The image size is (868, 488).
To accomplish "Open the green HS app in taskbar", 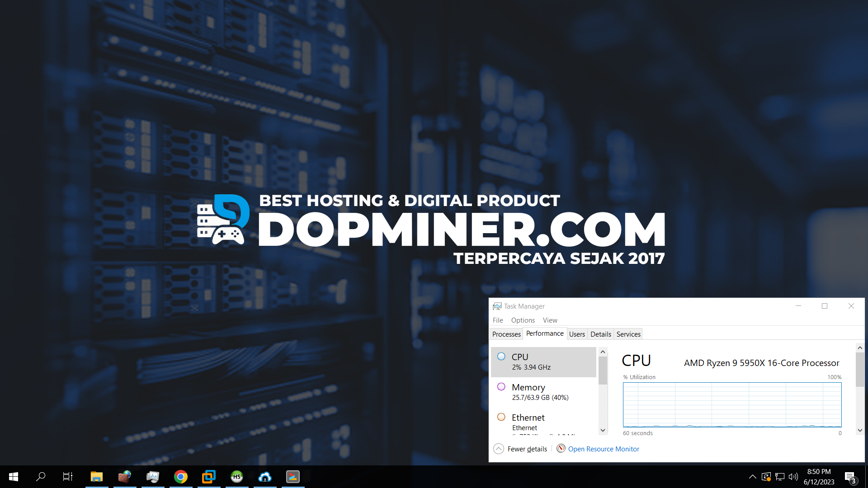I will [x=237, y=477].
